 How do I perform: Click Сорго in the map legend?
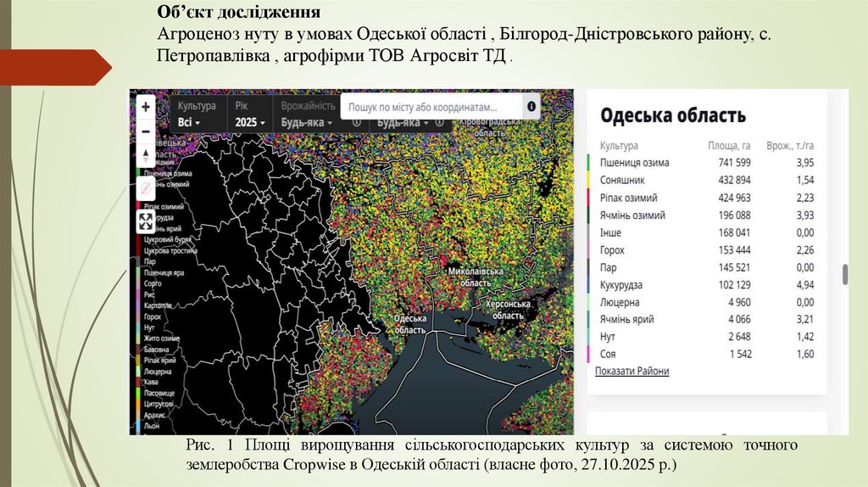click(153, 283)
